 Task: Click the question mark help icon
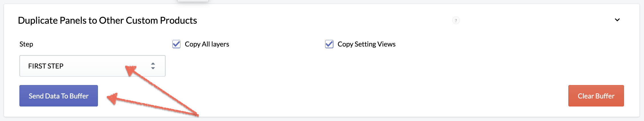tap(456, 21)
